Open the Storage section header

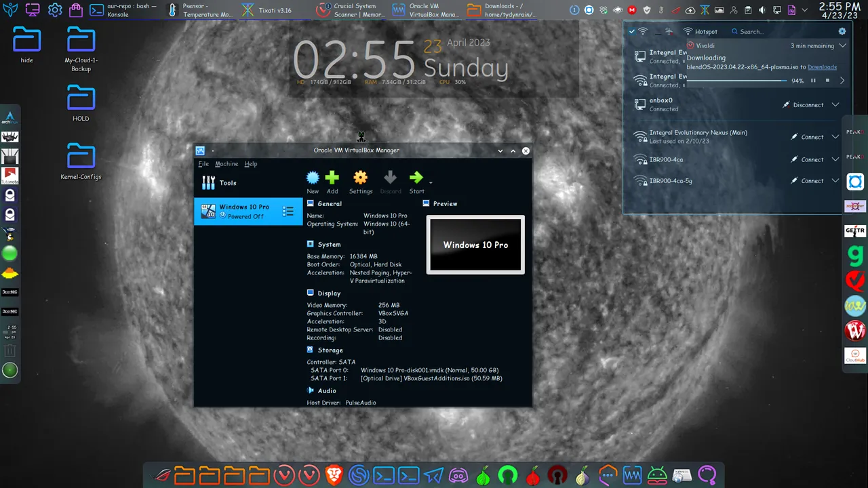pos(325,350)
